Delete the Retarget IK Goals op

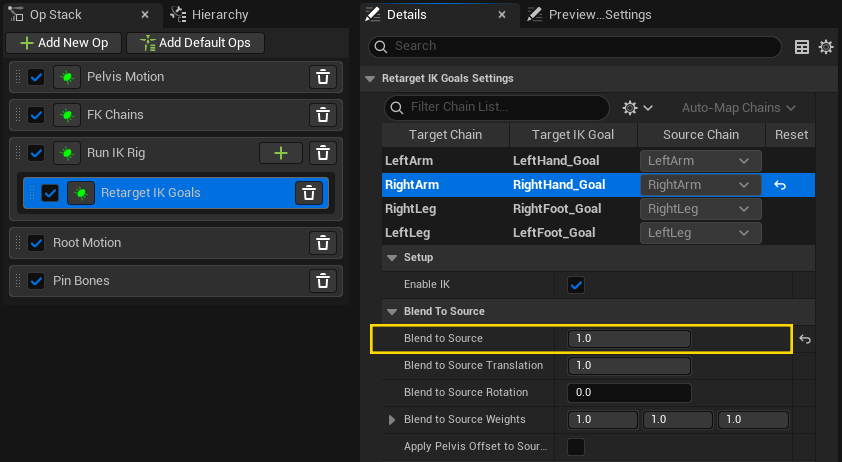309,193
